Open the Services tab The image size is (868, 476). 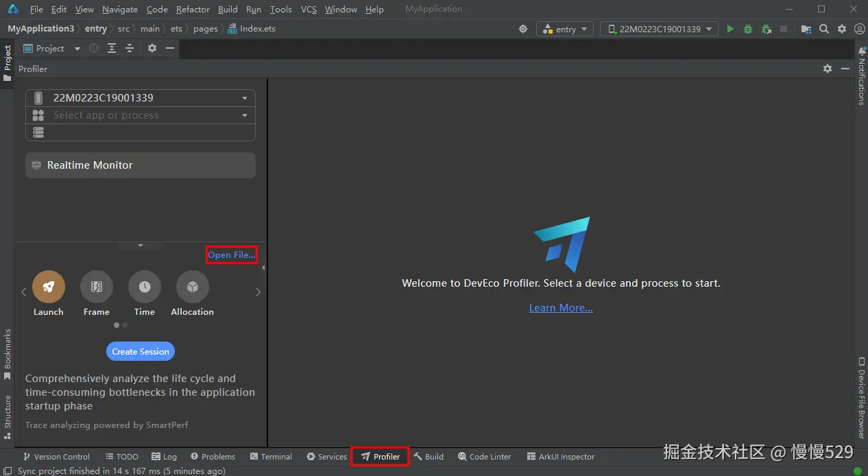click(x=327, y=457)
